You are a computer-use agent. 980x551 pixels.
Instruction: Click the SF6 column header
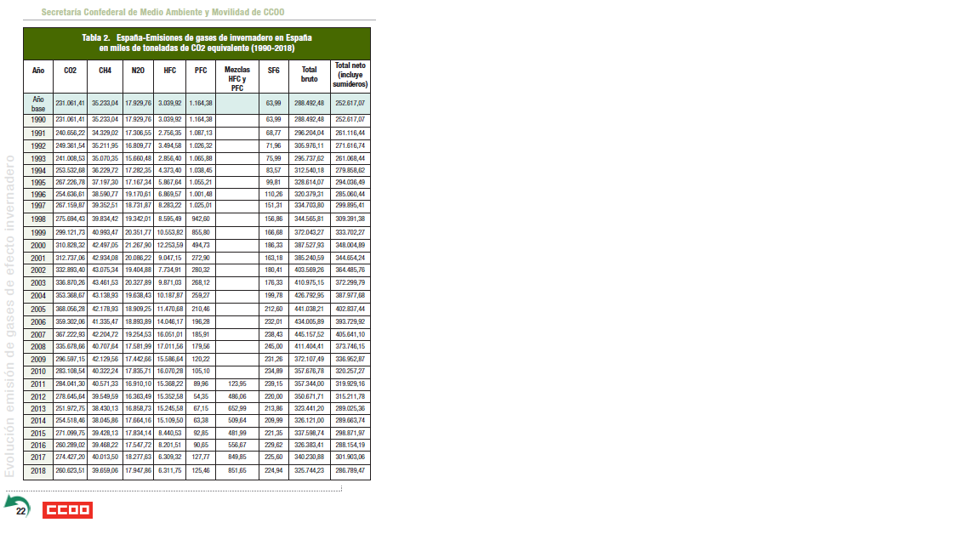[x=273, y=71]
